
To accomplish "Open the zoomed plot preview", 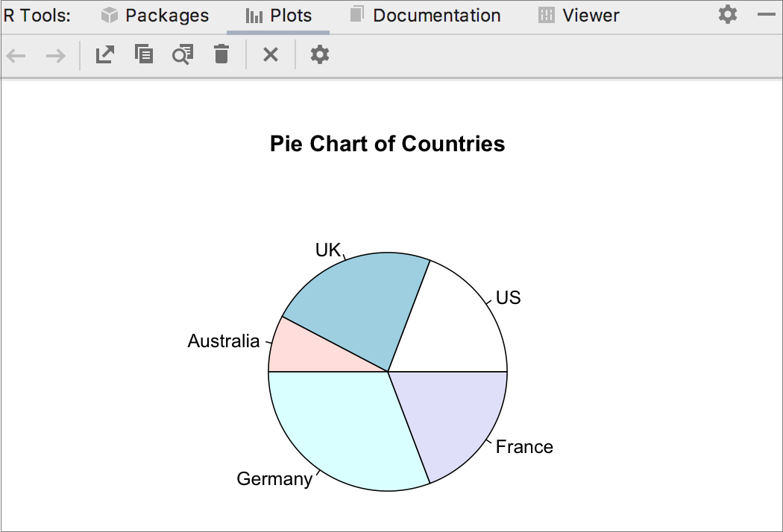I will [x=182, y=54].
